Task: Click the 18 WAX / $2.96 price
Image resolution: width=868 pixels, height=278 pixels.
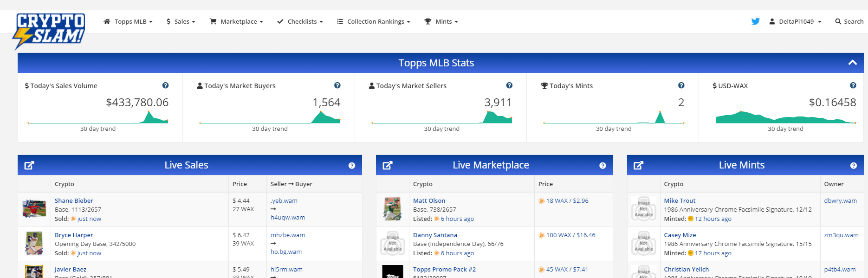Action: point(567,200)
